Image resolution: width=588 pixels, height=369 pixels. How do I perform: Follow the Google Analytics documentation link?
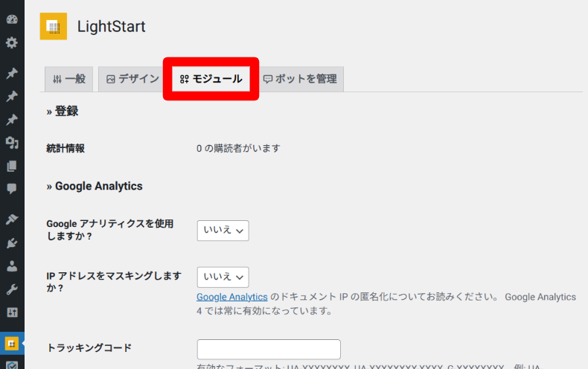(232, 297)
